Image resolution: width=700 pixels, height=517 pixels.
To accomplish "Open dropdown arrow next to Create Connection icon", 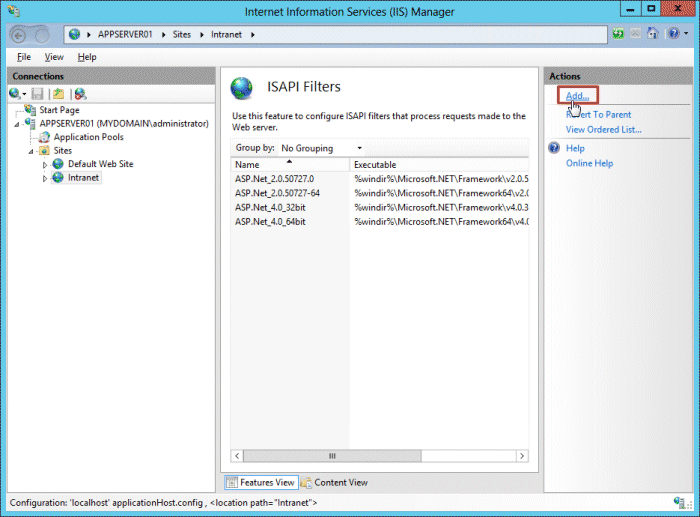I will coord(24,94).
